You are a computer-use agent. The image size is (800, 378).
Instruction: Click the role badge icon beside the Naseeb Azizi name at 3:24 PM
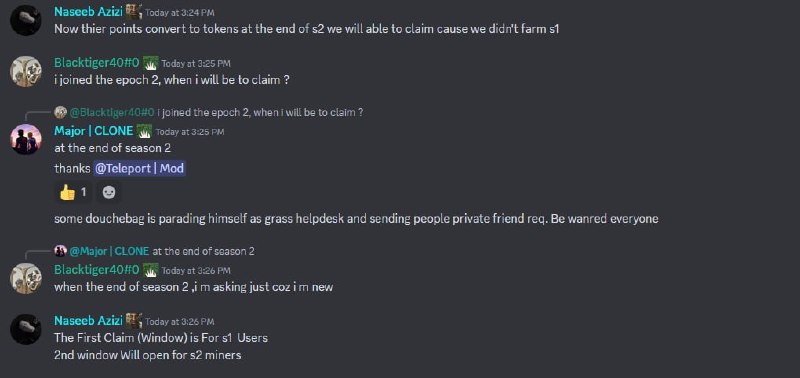(x=134, y=11)
